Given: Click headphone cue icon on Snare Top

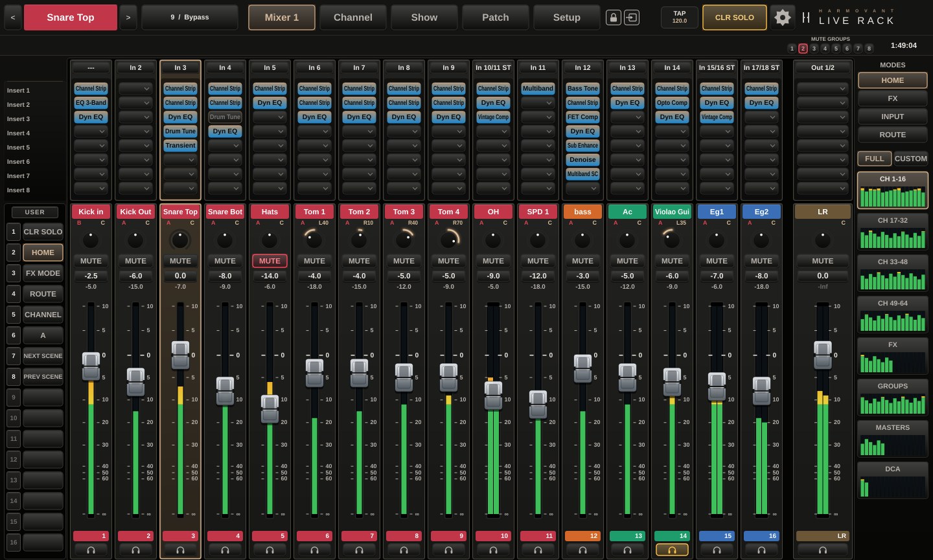Looking at the screenshot, I should pos(180,550).
